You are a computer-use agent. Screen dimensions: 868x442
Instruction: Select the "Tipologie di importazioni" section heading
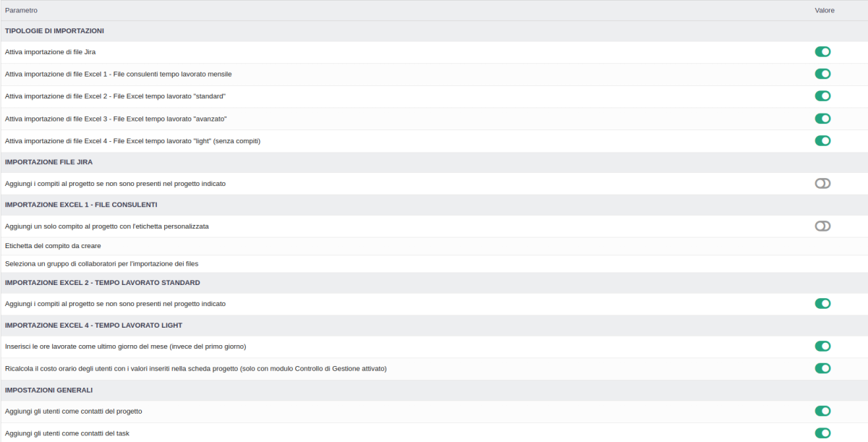(x=55, y=31)
